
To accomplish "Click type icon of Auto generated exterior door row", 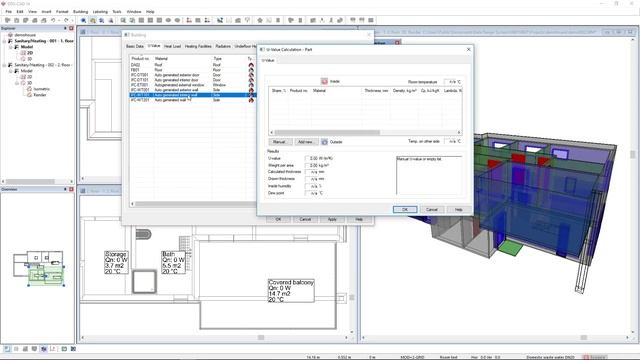I will click(251, 75).
